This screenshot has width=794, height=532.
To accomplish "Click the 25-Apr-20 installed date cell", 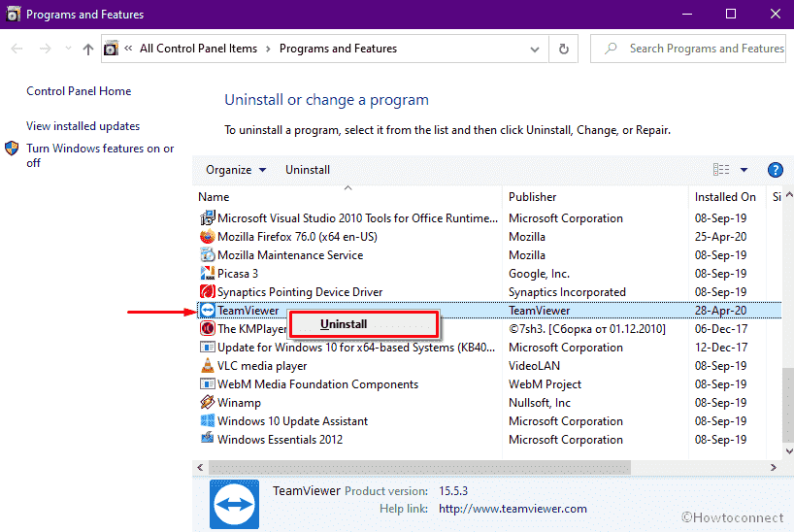I will click(x=720, y=237).
